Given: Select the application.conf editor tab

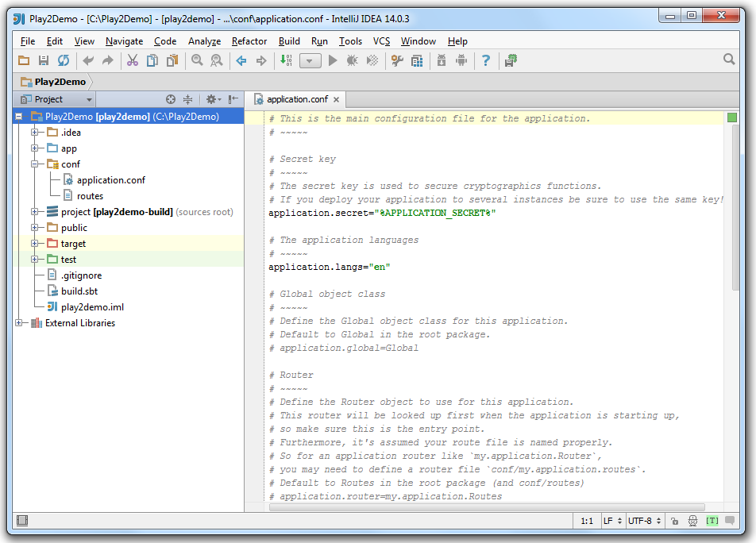Looking at the screenshot, I should (x=296, y=99).
